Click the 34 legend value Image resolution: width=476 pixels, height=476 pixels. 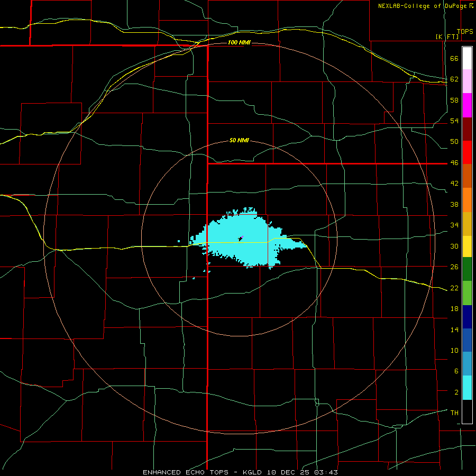[454, 225]
